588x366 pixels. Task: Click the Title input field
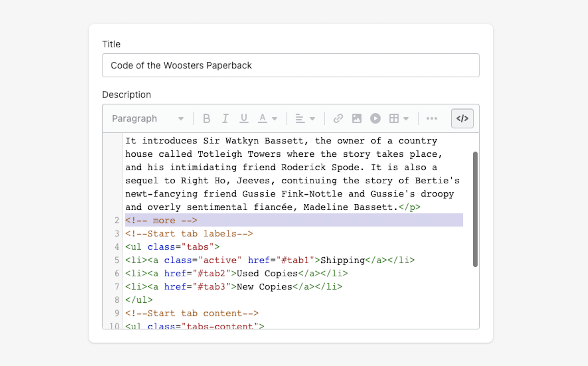tap(291, 65)
